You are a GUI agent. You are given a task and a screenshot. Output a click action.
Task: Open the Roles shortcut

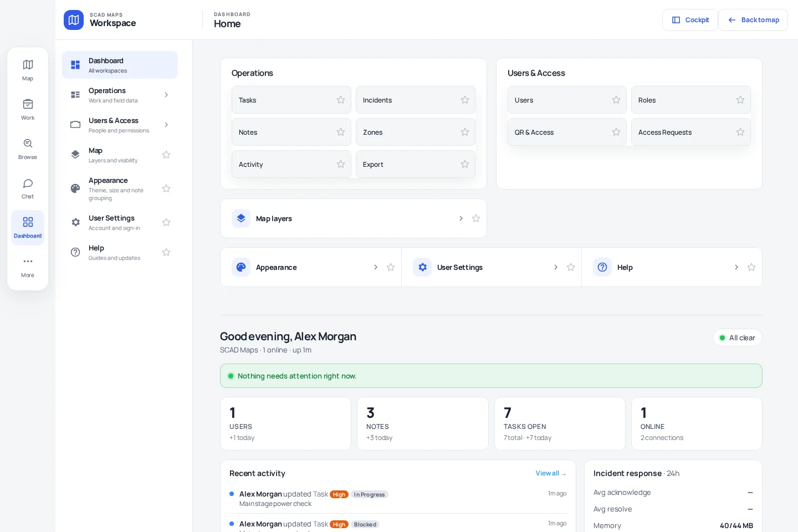[x=691, y=100]
